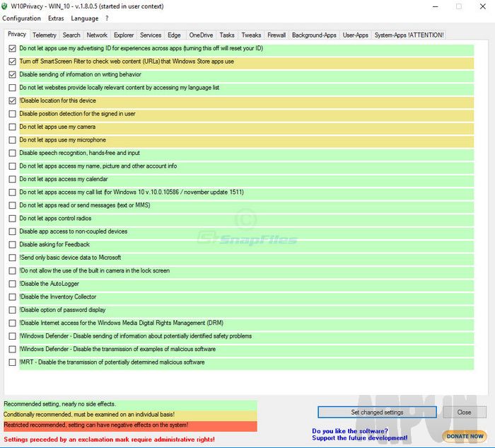Image resolution: width=495 pixels, height=448 pixels.
Task: Check Disable Internet access for Windows Media DRM
Action: [x=12, y=323]
